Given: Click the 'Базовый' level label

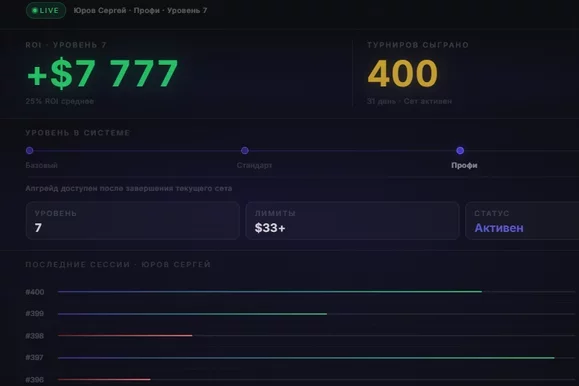Looking at the screenshot, I should pyautogui.click(x=41, y=165).
